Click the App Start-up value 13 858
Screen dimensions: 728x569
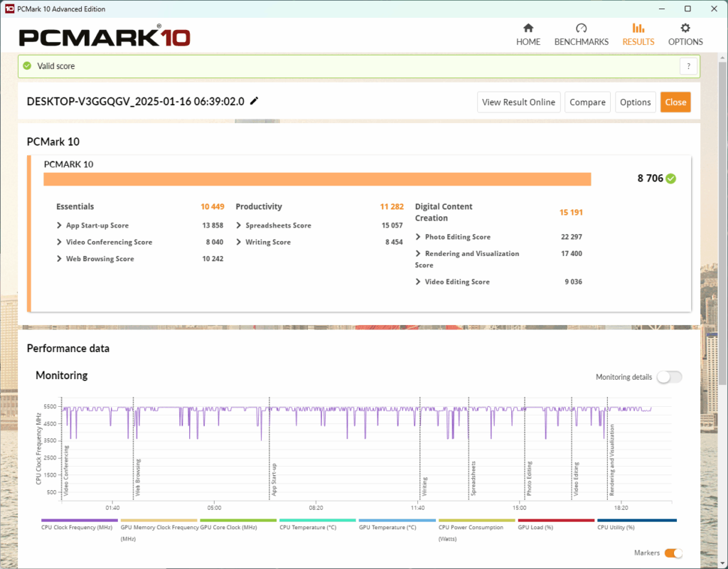coord(213,225)
